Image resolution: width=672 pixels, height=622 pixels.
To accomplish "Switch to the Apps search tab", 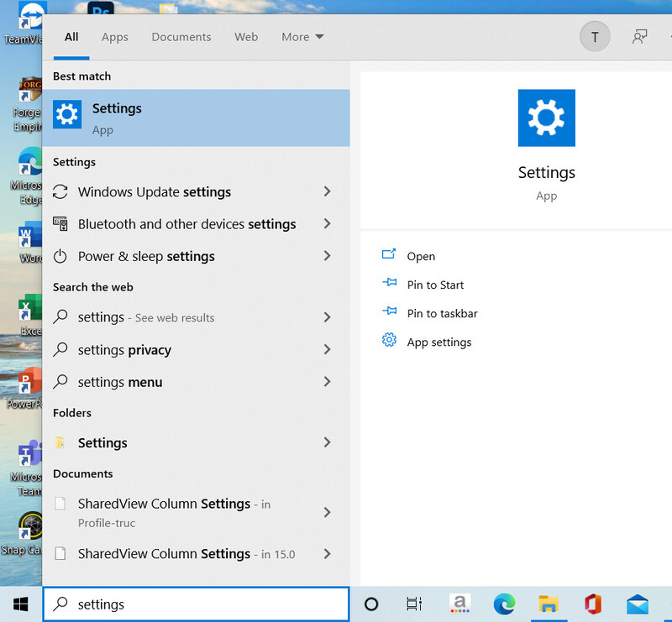I will point(115,37).
